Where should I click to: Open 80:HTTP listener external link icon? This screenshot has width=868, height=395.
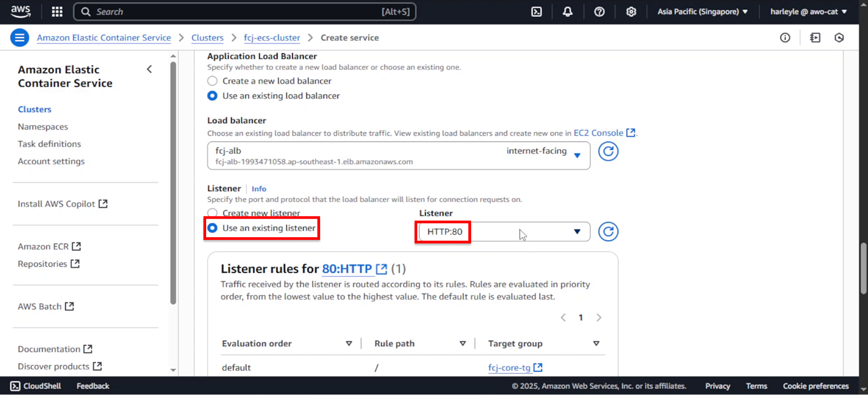click(x=382, y=269)
